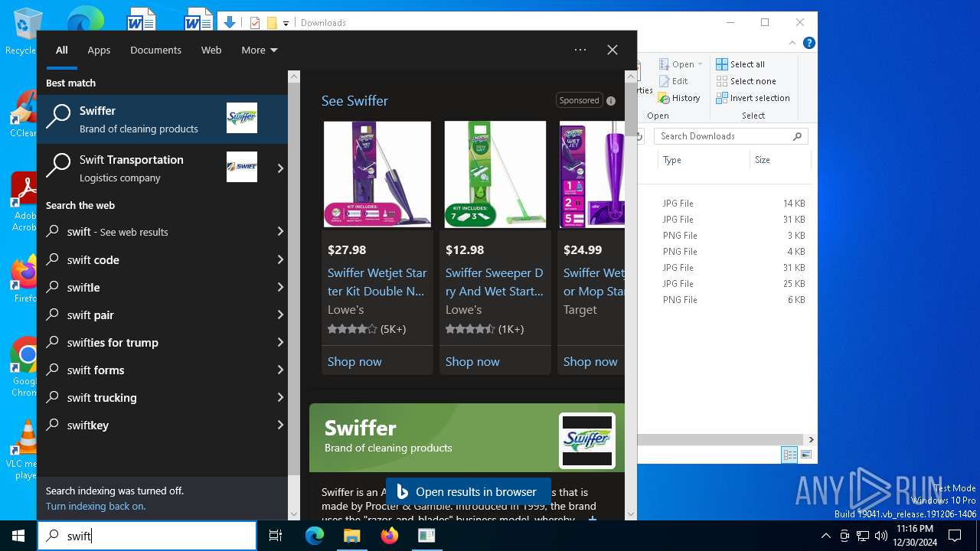Expand the 'swift pair' suggestion arrow
Screen dimensions: 980x551
click(280, 315)
